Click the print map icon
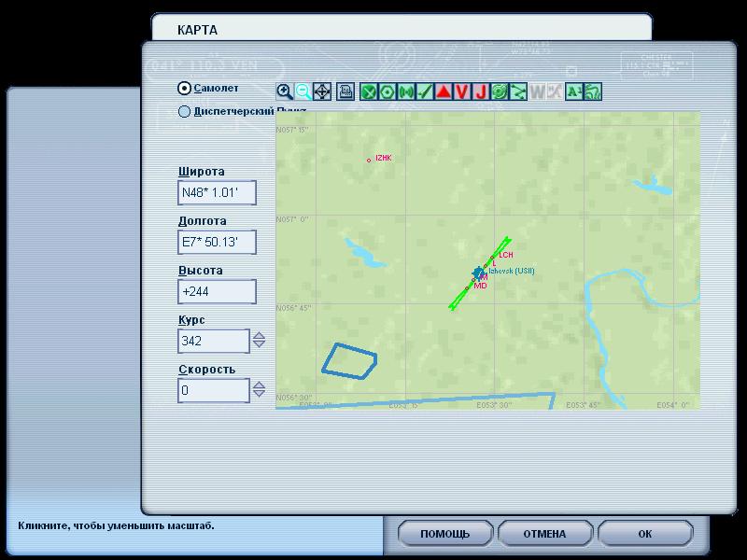The height and width of the screenshot is (560, 747). point(345,91)
